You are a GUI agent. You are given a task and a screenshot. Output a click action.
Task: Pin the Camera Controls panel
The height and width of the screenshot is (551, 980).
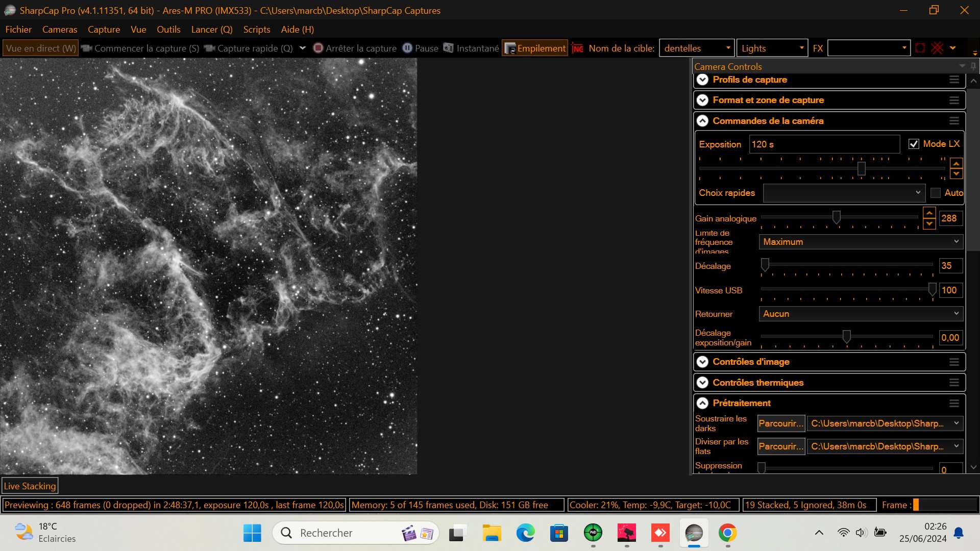click(x=973, y=66)
